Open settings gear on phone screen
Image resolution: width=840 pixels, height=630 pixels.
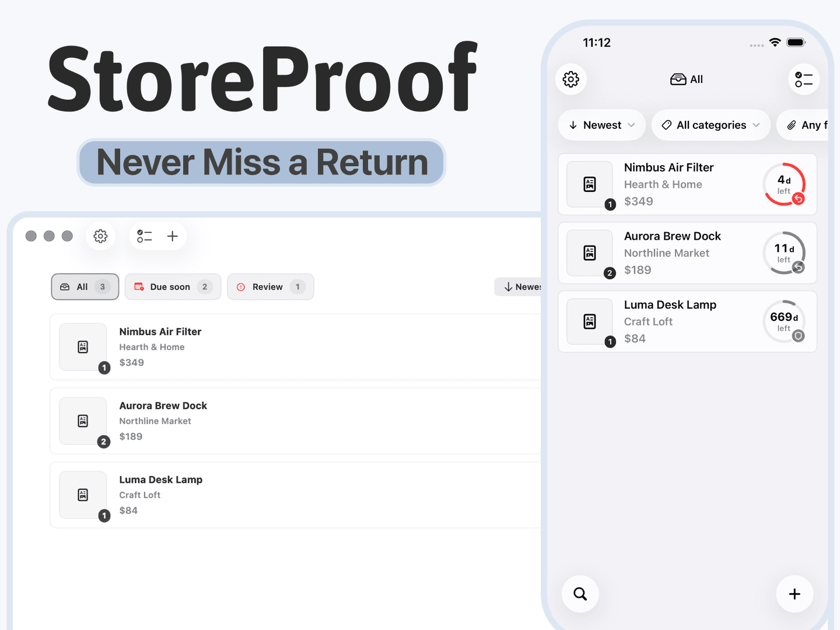(571, 79)
